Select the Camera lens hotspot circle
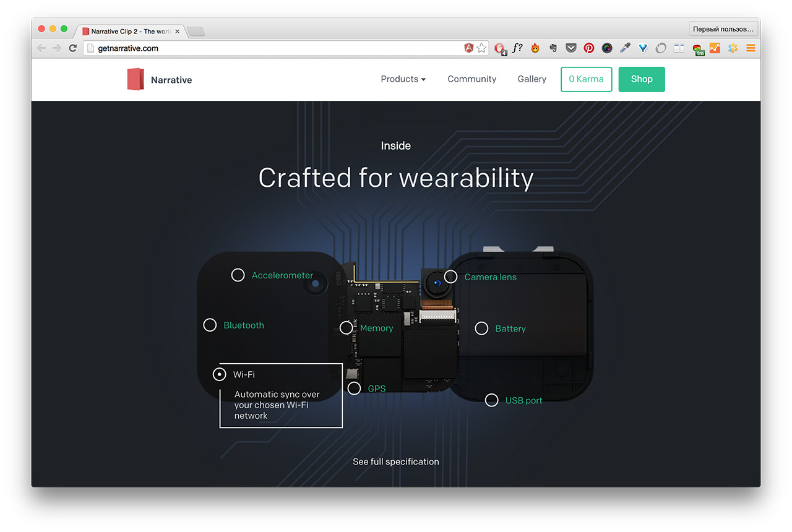The image size is (792, 532). pyautogui.click(x=450, y=277)
